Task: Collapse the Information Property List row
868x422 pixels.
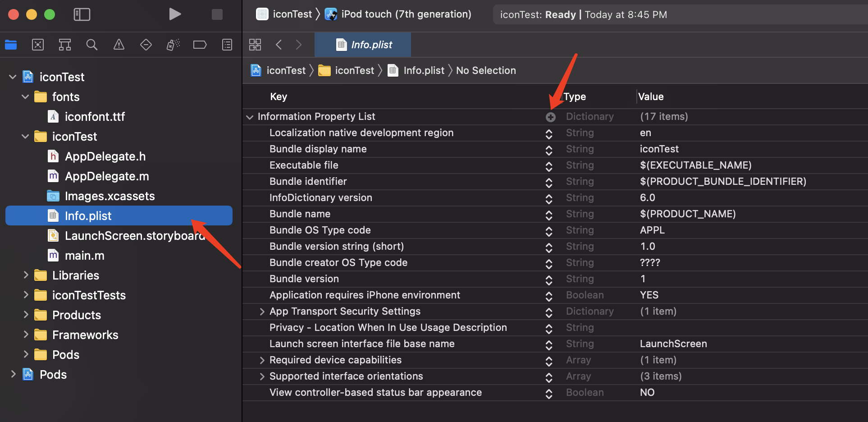Action: point(250,117)
